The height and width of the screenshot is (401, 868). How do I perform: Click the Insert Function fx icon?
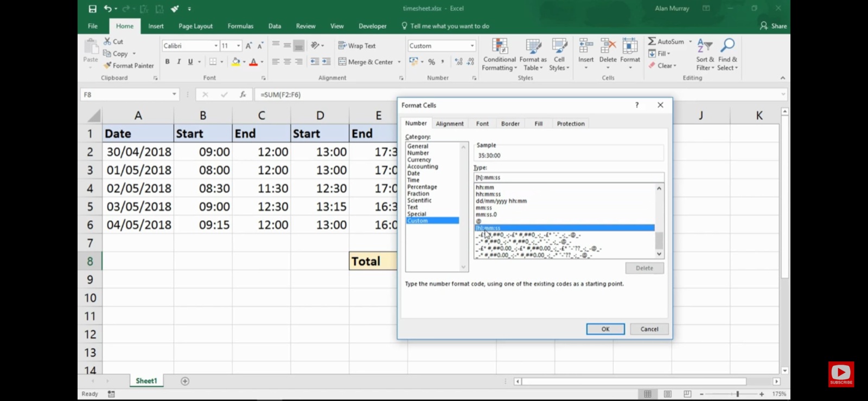(x=243, y=94)
